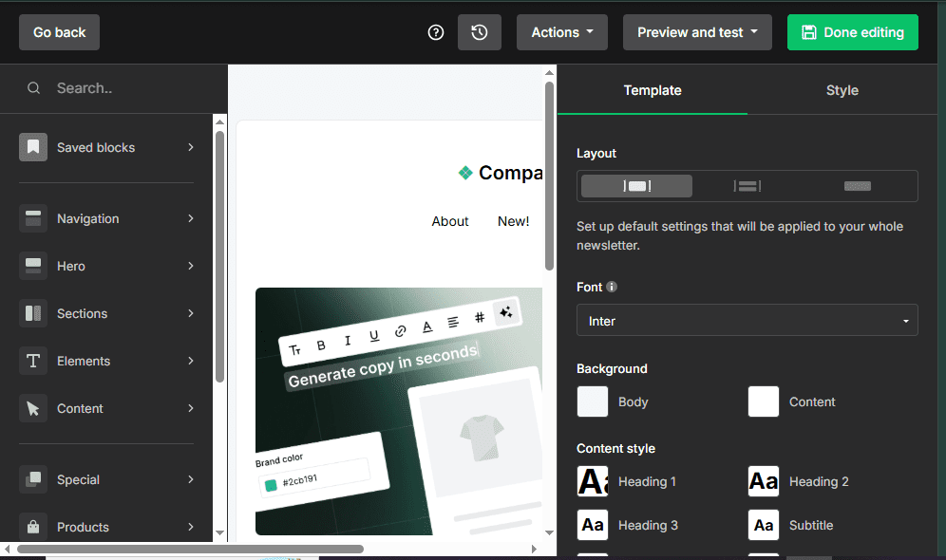This screenshot has width=946, height=560.
Task: Click the Search blocks input field
Action: pos(113,88)
